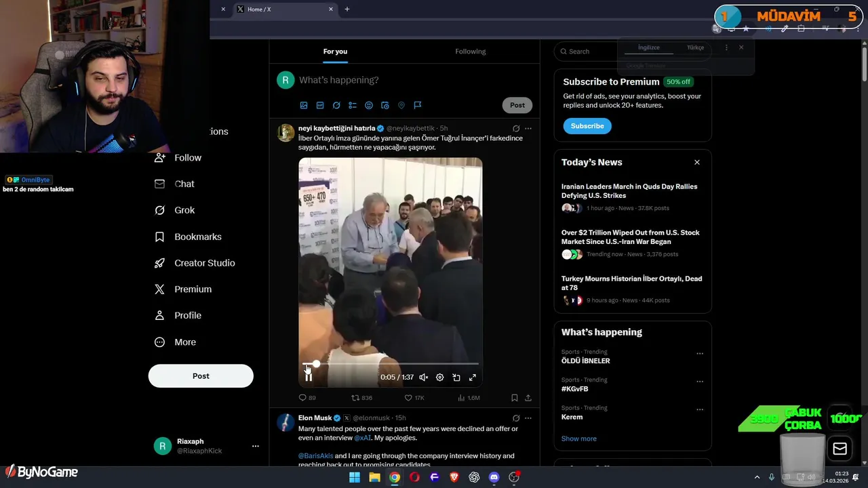Open video playback settings gear
This screenshot has width=868, height=488.
point(440,378)
